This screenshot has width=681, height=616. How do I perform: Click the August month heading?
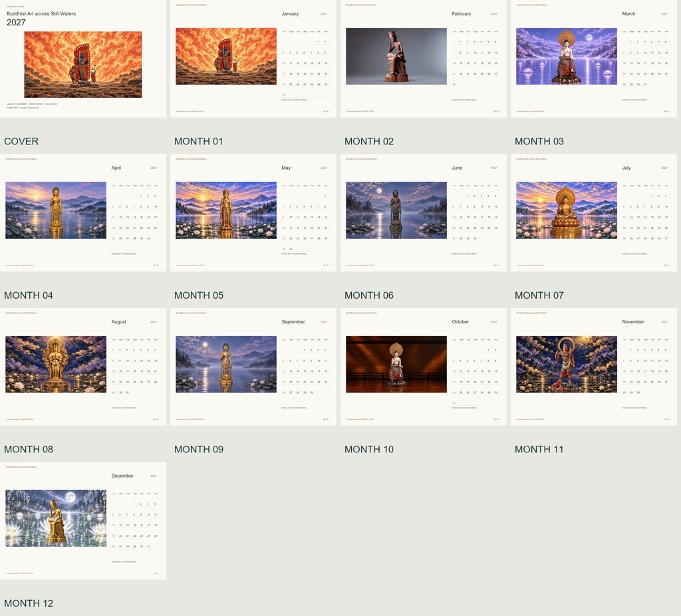(x=118, y=322)
